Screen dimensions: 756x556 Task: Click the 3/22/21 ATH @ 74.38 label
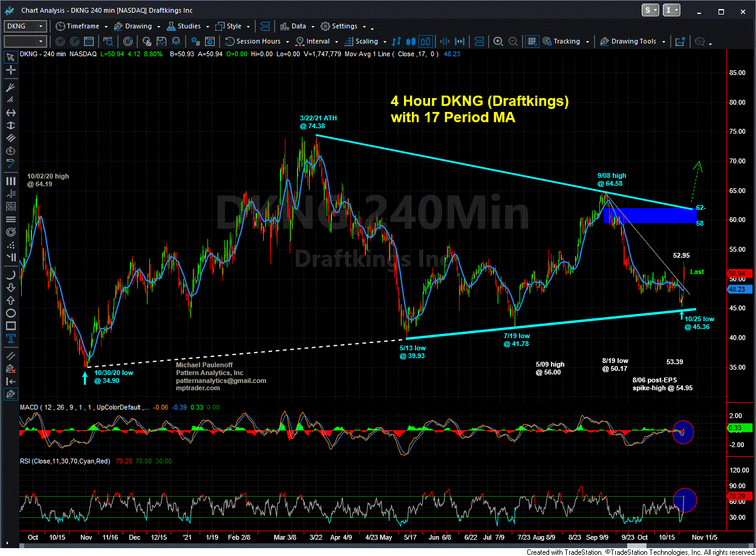point(319,122)
